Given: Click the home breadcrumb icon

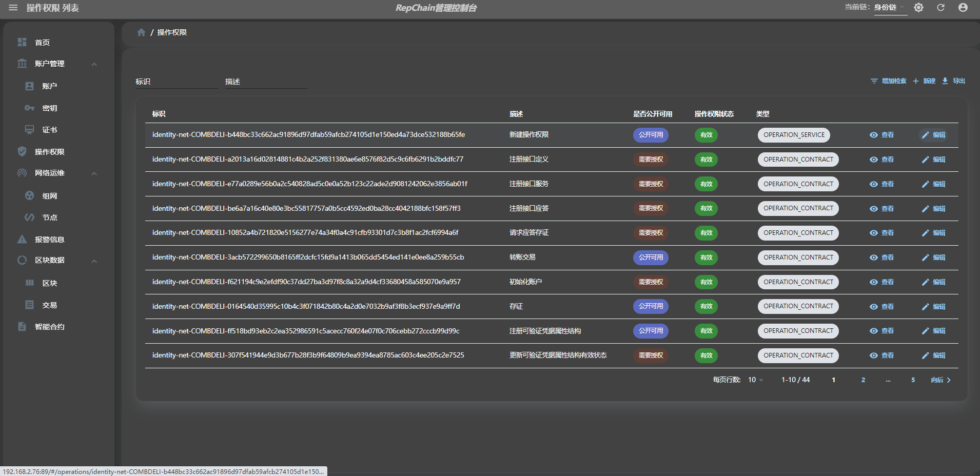Looking at the screenshot, I should tap(141, 32).
